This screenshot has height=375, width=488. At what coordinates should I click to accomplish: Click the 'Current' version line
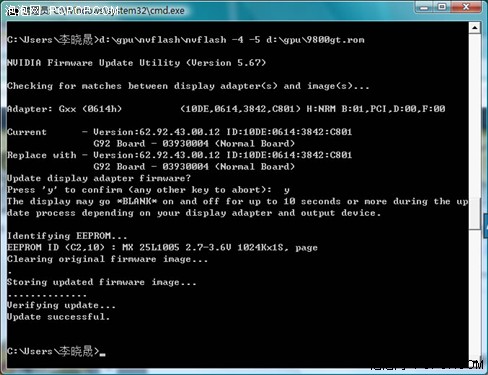pos(180,132)
